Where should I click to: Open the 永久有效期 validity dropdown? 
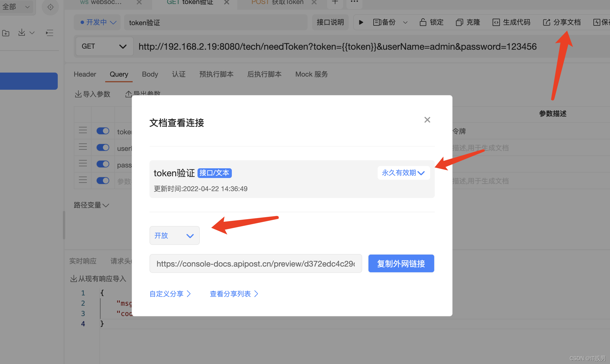(403, 173)
